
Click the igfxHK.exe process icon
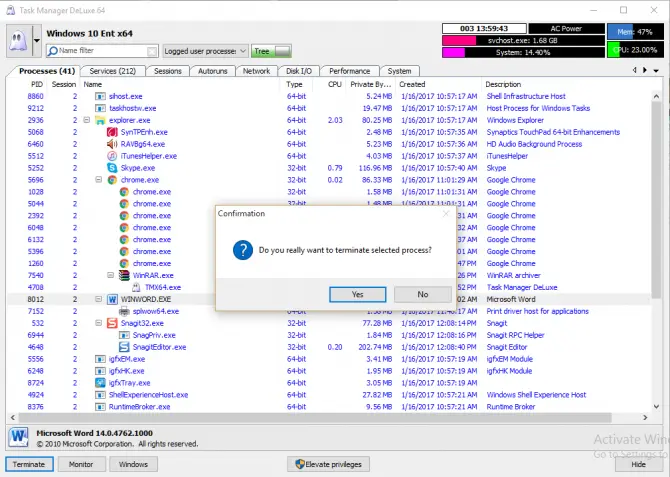[100, 371]
